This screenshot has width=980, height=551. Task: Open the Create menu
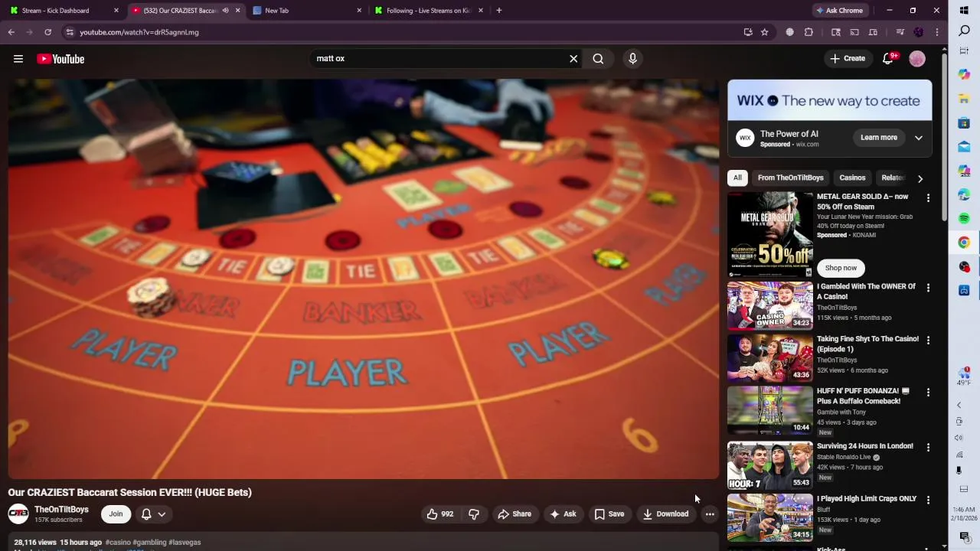[x=848, y=59]
